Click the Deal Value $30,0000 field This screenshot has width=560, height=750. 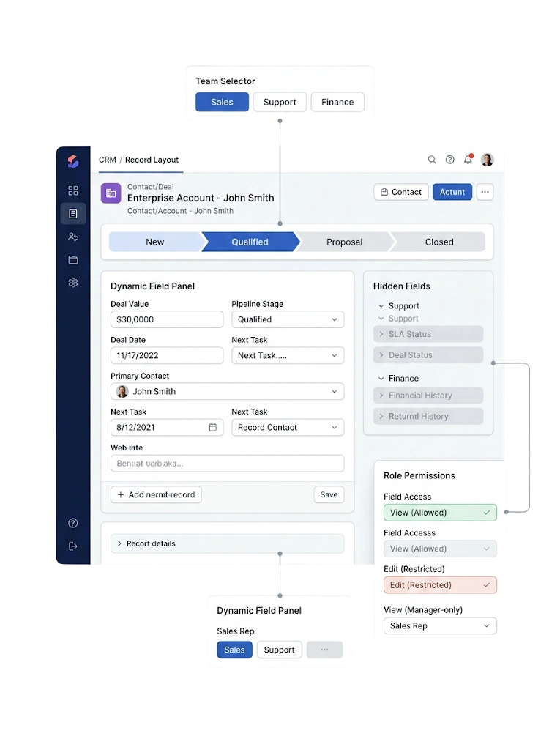point(167,319)
